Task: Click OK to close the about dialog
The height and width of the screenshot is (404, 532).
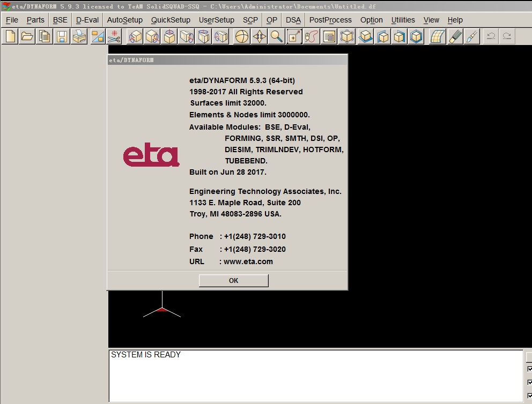Action: tap(233, 281)
